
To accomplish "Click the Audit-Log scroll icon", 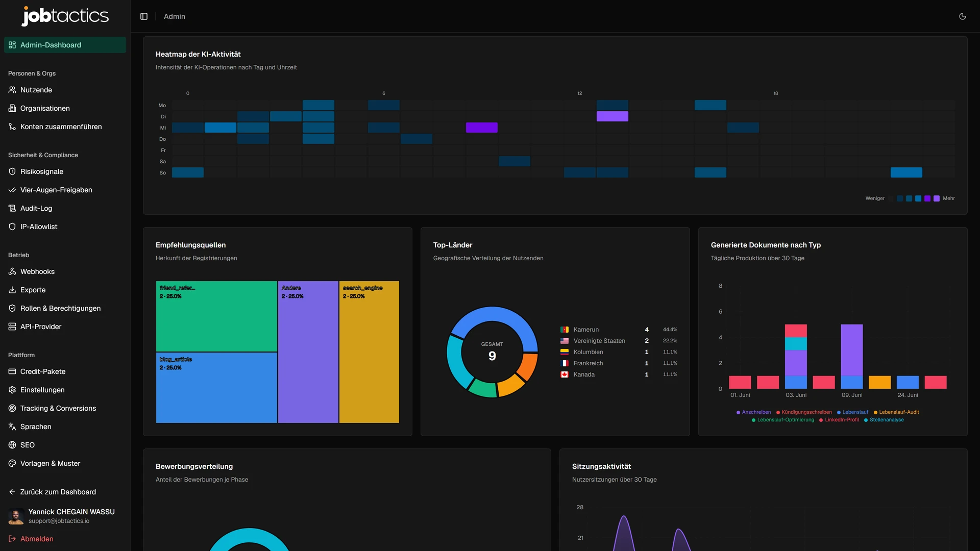I will point(12,208).
